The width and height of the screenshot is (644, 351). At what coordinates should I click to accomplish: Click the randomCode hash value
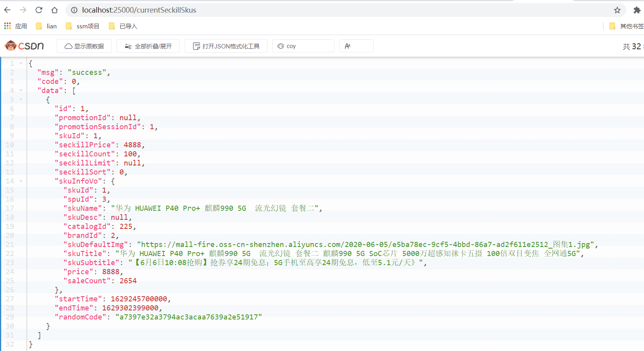189,317
